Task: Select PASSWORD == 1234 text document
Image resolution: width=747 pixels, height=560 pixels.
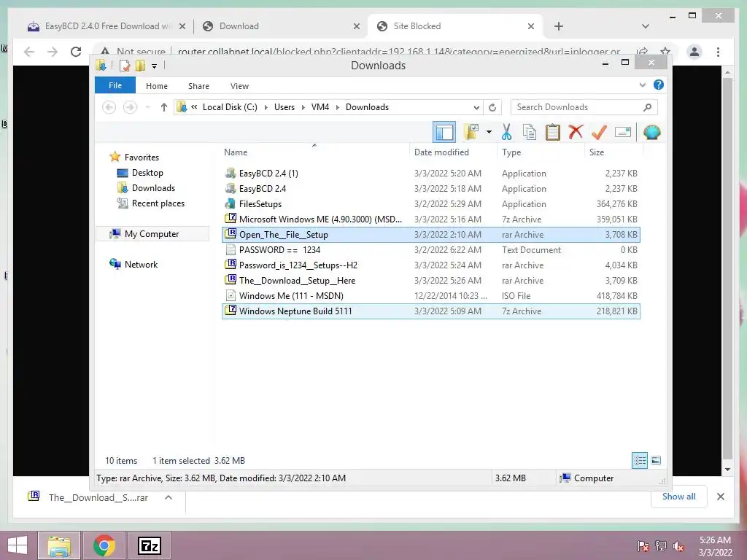Action: click(430, 250)
